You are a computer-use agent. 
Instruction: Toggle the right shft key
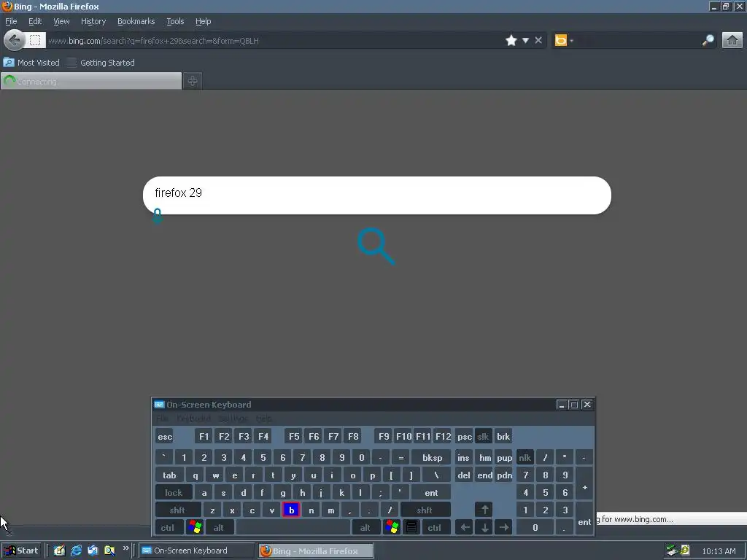[x=425, y=510]
